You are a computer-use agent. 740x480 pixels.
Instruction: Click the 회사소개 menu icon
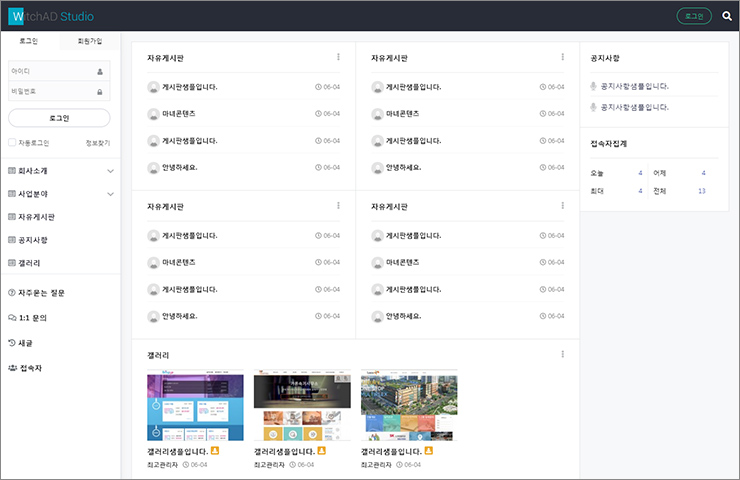[x=12, y=171]
